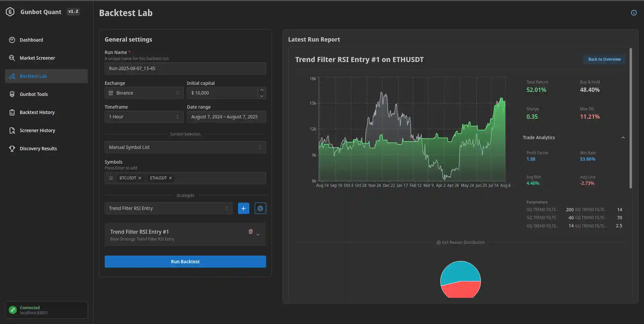Increase initial capital with up stepper
Viewport: 644px width, 324px height.
click(x=262, y=90)
